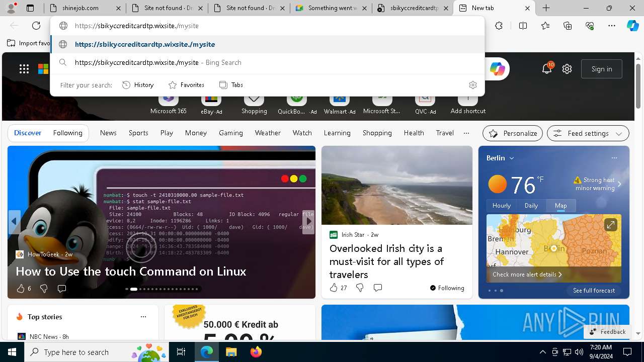Image resolution: width=644 pixels, height=362 pixels.
Task: Click in the address bar URL field
Action: pyautogui.click(x=267, y=26)
